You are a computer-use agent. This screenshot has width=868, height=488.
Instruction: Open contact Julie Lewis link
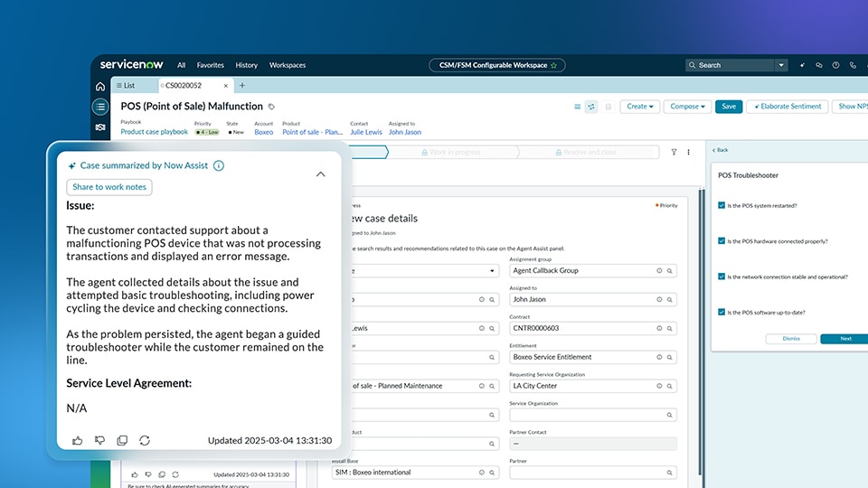coord(366,132)
